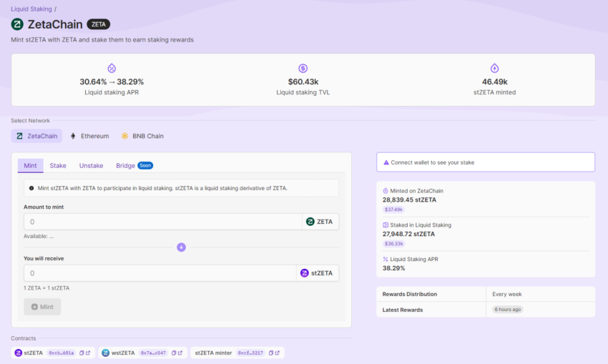Click the 0x7a…c547 wstZETA address
Image resolution: width=608 pixels, height=364 pixels.
(x=153, y=353)
